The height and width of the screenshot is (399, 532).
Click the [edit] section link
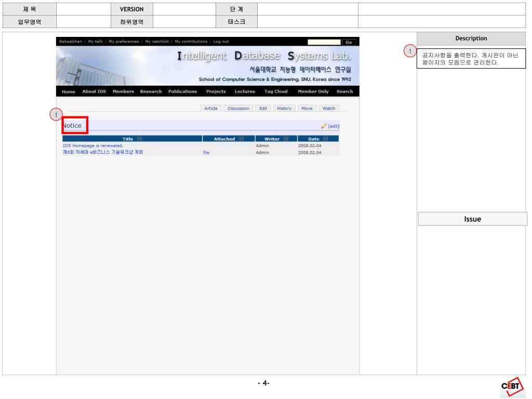[334, 126]
